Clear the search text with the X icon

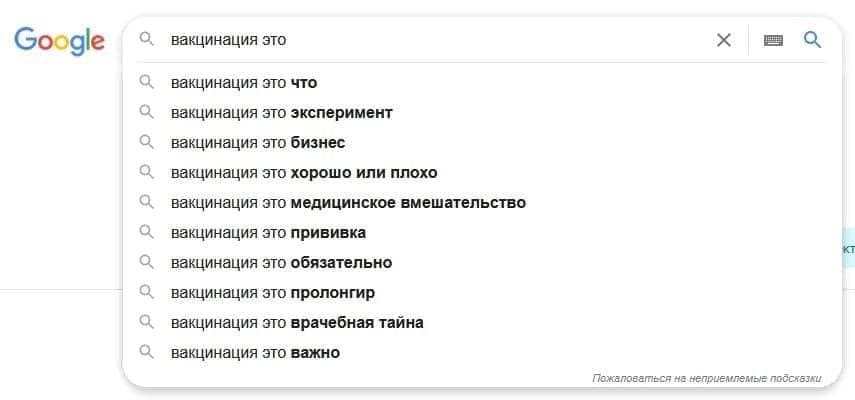tap(723, 40)
